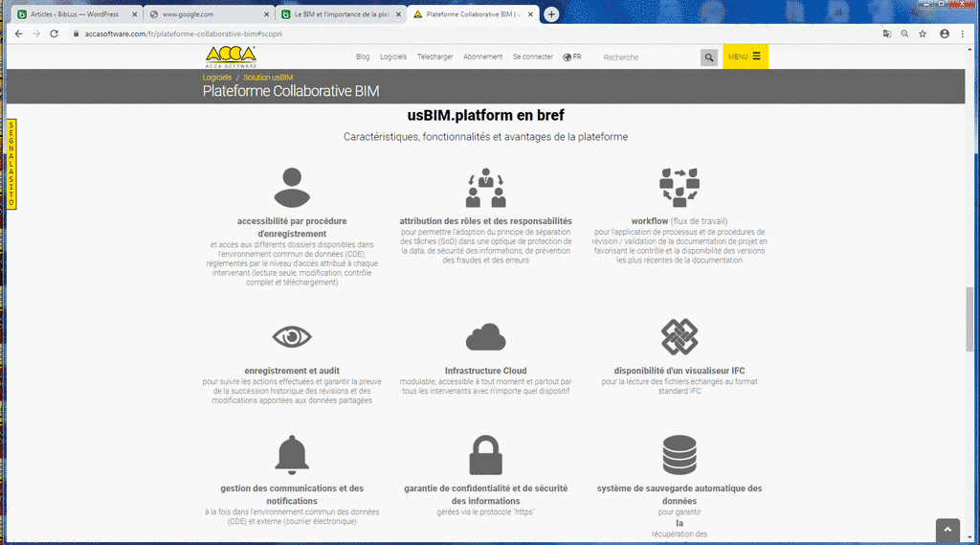
Task: Select the FR language globe selector
Action: [572, 57]
